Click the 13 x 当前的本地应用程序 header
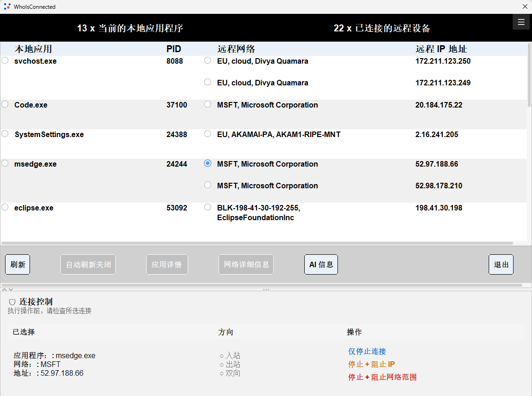The height and width of the screenshot is (396, 532). (130, 28)
